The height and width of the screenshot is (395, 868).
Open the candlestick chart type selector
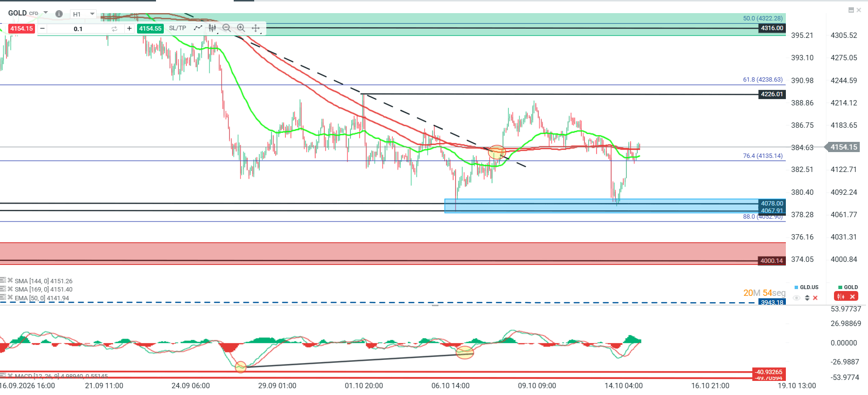click(212, 28)
